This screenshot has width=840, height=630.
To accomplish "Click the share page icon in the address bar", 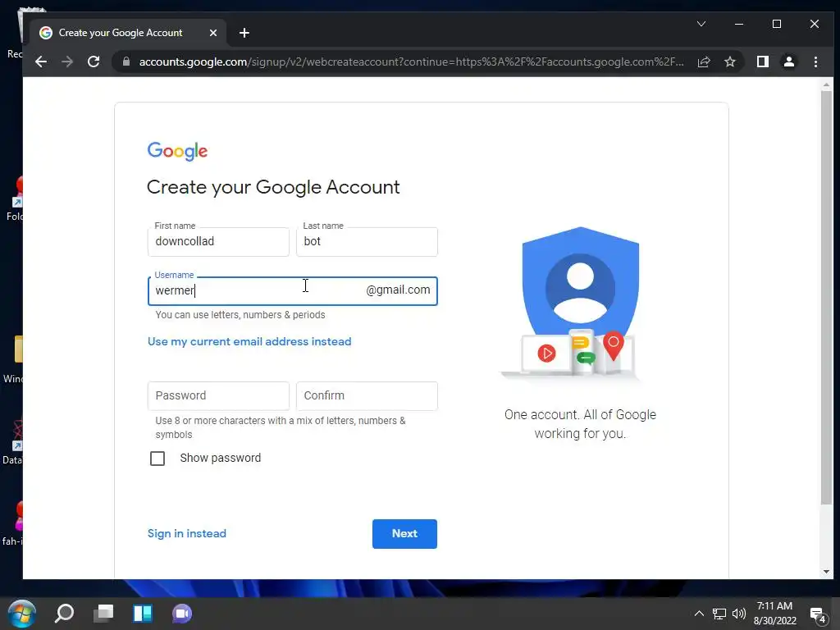I will [704, 62].
